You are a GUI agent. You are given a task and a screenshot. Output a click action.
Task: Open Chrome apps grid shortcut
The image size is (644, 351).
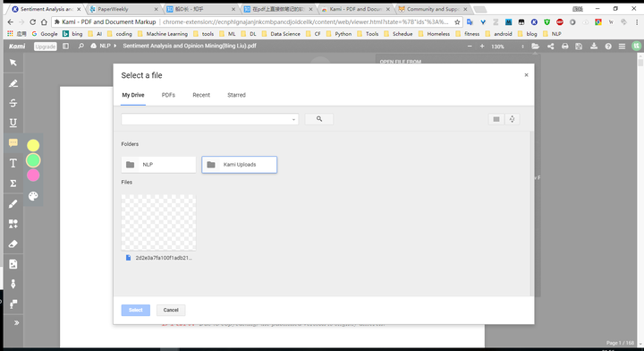coord(10,34)
